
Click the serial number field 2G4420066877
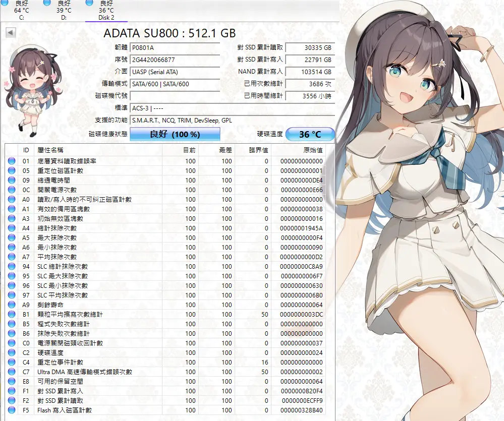pos(175,60)
